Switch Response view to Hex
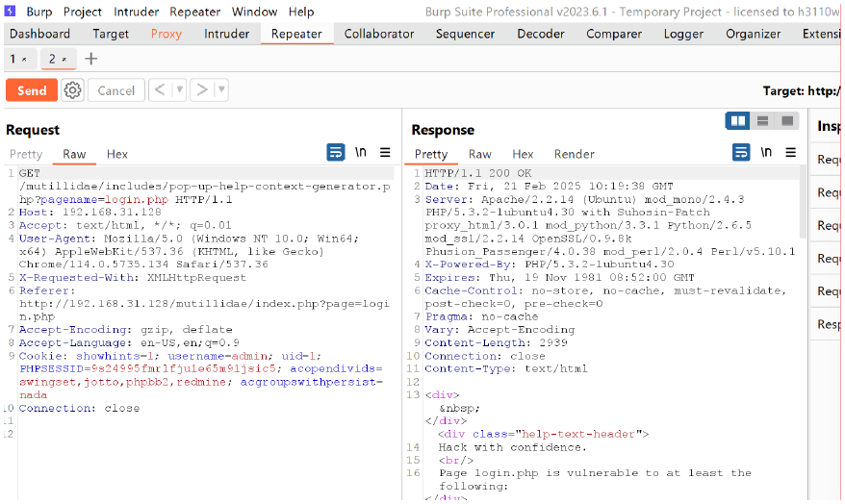The image size is (845, 504). point(523,155)
